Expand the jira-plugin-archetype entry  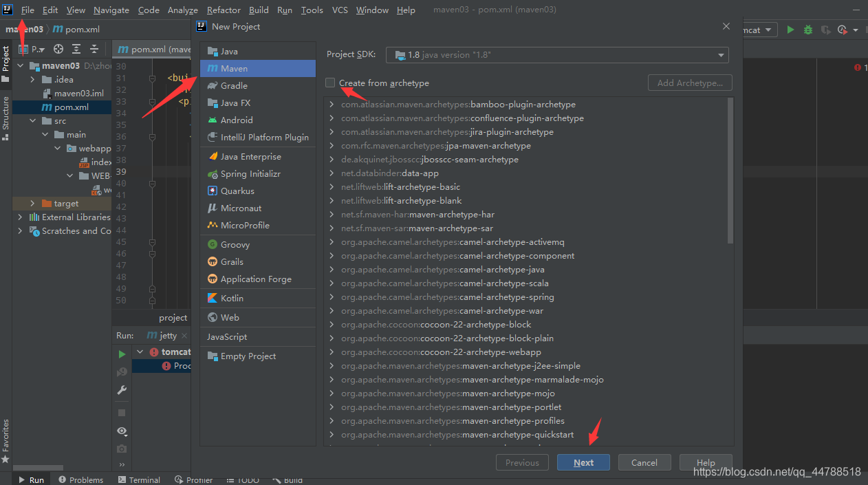[332, 132]
